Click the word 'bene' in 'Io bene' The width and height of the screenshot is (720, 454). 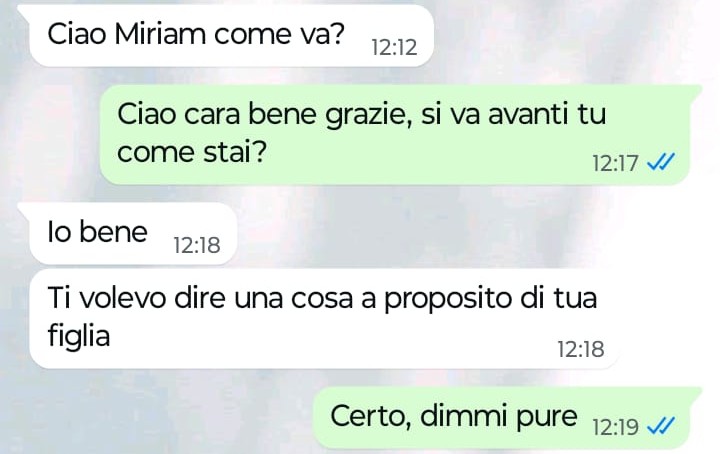point(113,231)
